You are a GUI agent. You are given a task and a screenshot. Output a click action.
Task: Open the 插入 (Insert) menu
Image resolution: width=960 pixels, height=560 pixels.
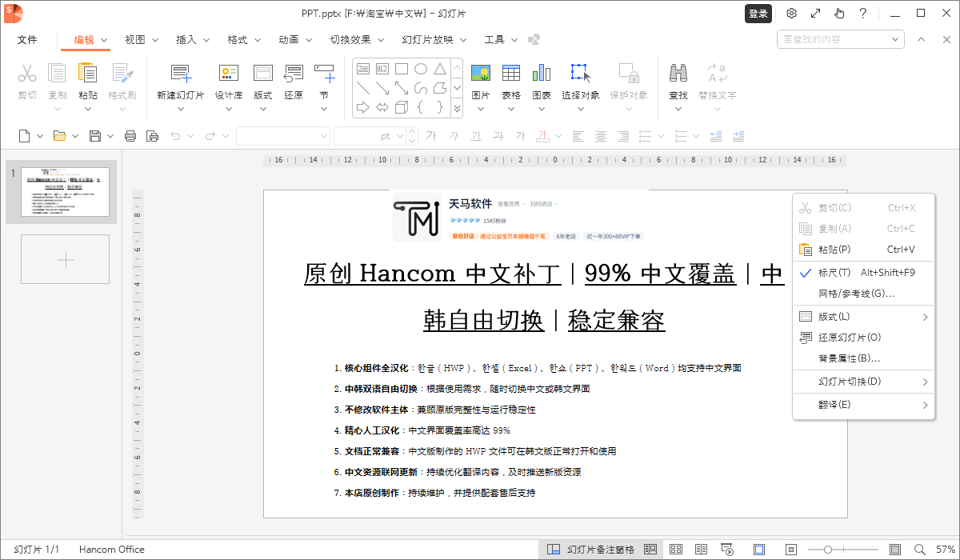coord(193,39)
